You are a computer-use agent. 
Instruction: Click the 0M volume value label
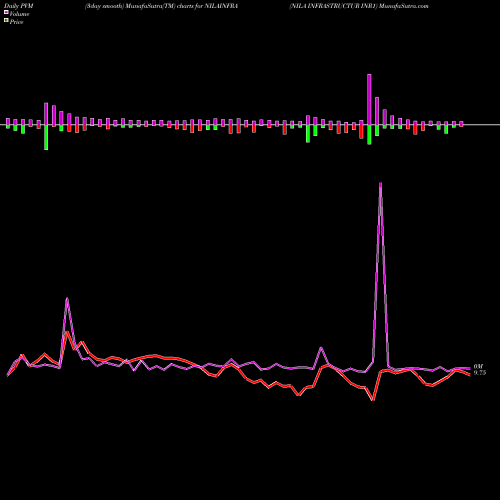478,366
